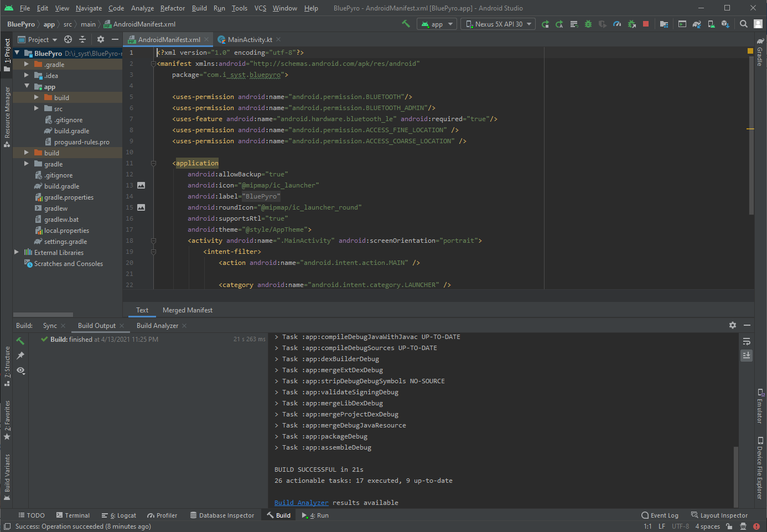Select build.gradle under the app folder

[x=72, y=131]
